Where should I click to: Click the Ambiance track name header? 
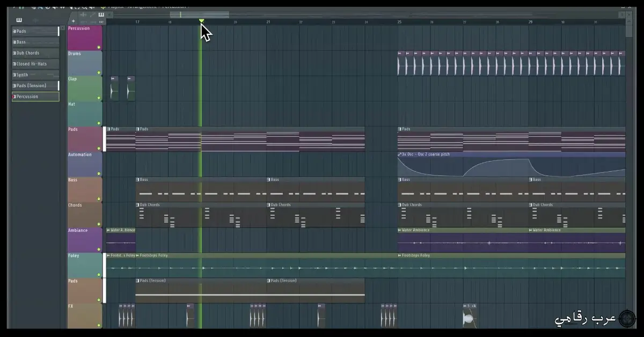tap(79, 230)
